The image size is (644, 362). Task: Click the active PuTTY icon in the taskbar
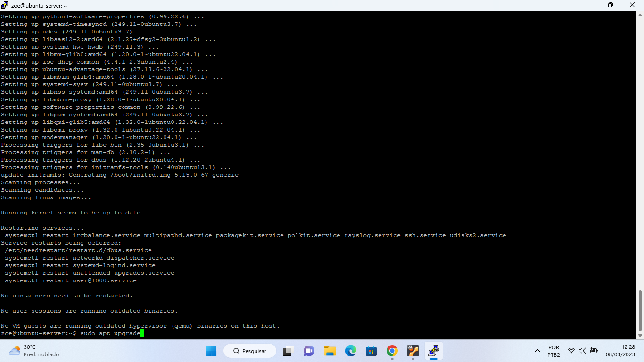pyautogui.click(x=433, y=351)
